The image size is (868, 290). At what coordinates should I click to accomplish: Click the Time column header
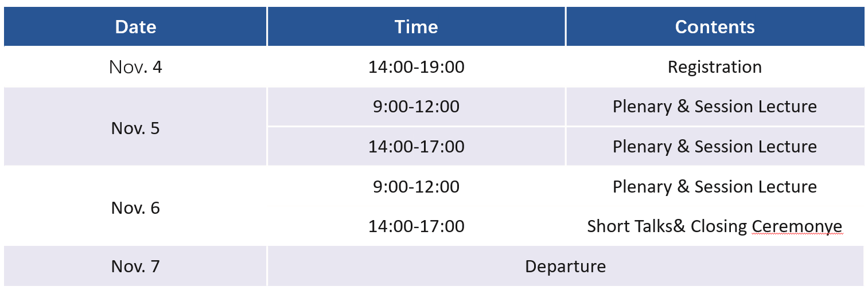[x=417, y=26]
